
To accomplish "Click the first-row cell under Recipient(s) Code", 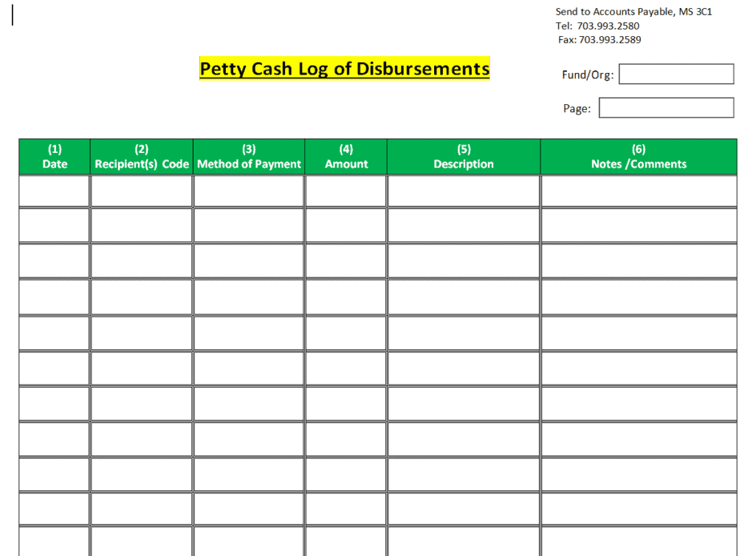I will (x=142, y=191).
